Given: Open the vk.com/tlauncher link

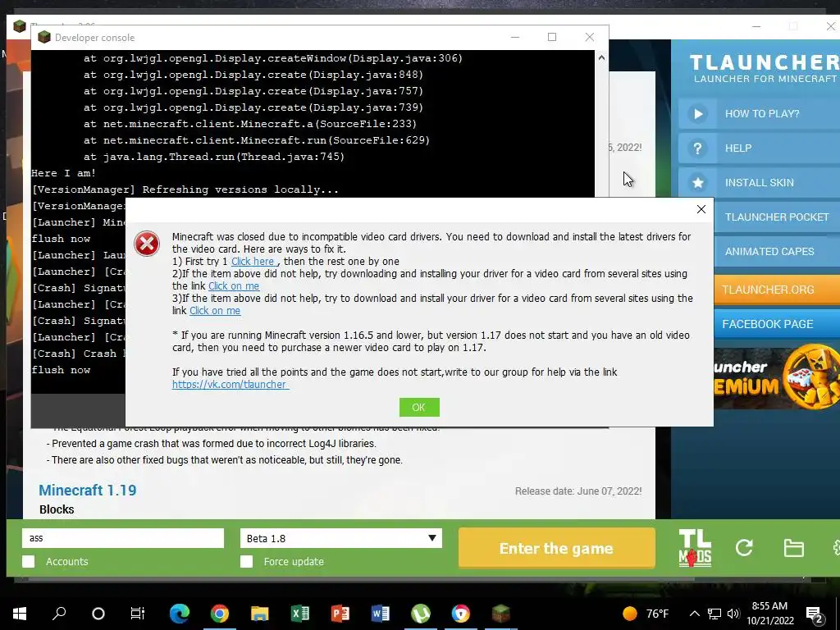Looking at the screenshot, I should (x=231, y=385).
